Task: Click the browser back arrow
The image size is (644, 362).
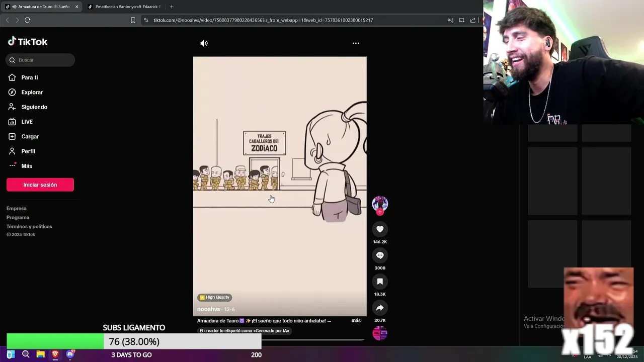Action: click(x=7, y=20)
